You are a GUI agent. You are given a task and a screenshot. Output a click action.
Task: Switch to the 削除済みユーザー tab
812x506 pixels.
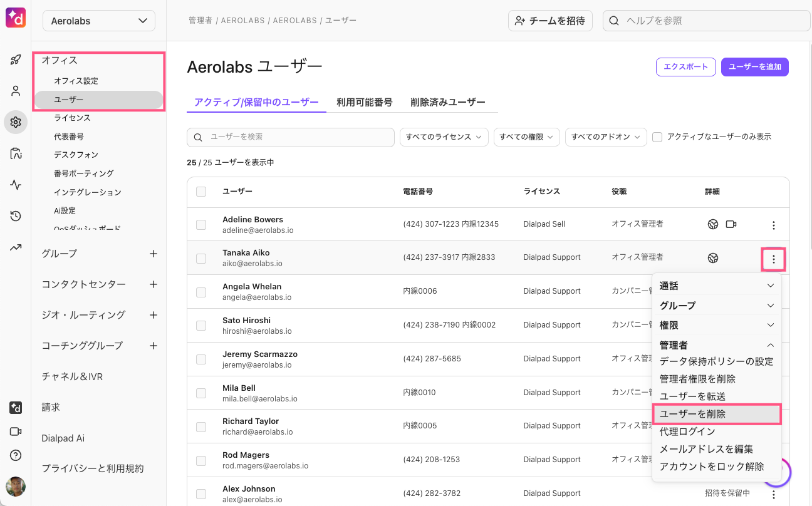(x=448, y=102)
